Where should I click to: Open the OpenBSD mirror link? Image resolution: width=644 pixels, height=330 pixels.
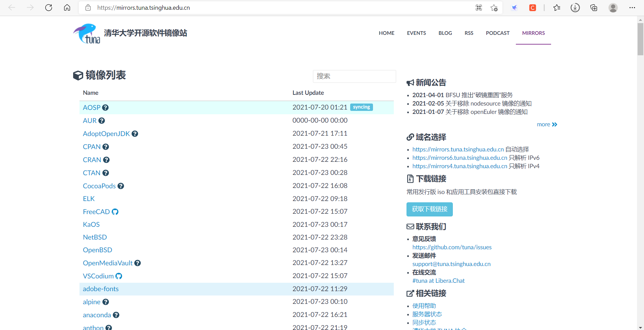97,250
